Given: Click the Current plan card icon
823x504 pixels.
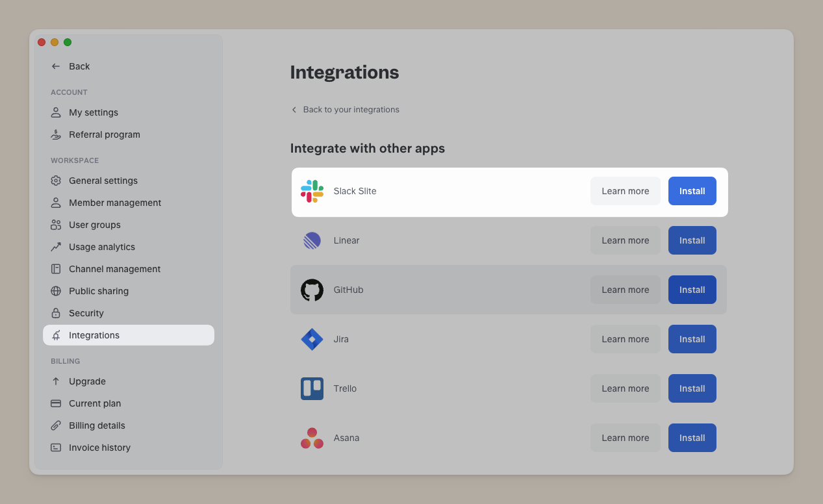Looking at the screenshot, I should 56,403.
